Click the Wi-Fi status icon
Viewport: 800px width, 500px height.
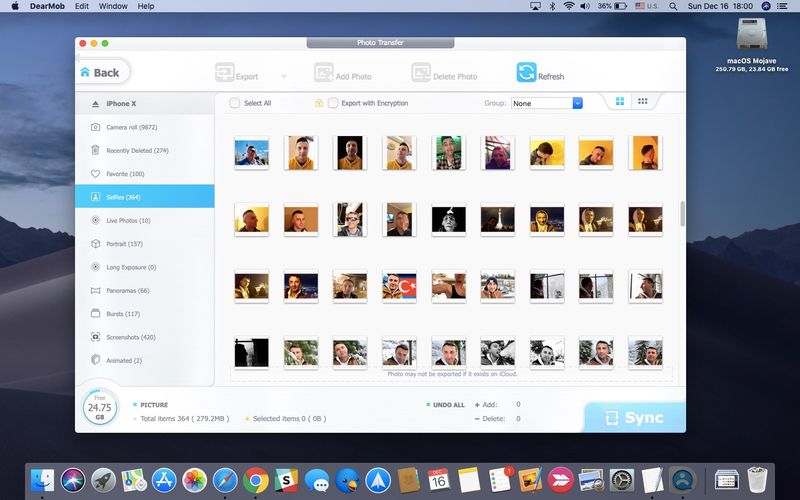click(568, 6)
